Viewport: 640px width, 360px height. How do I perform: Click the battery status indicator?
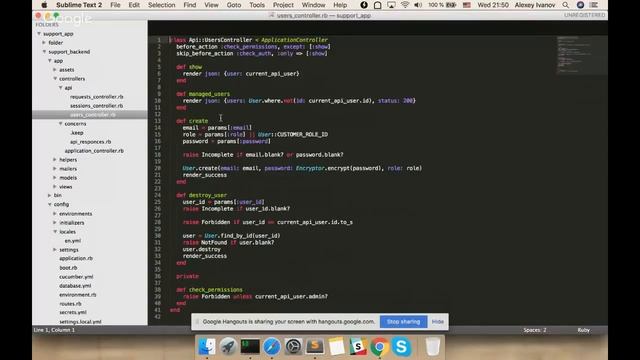click(x=442, y=5)
